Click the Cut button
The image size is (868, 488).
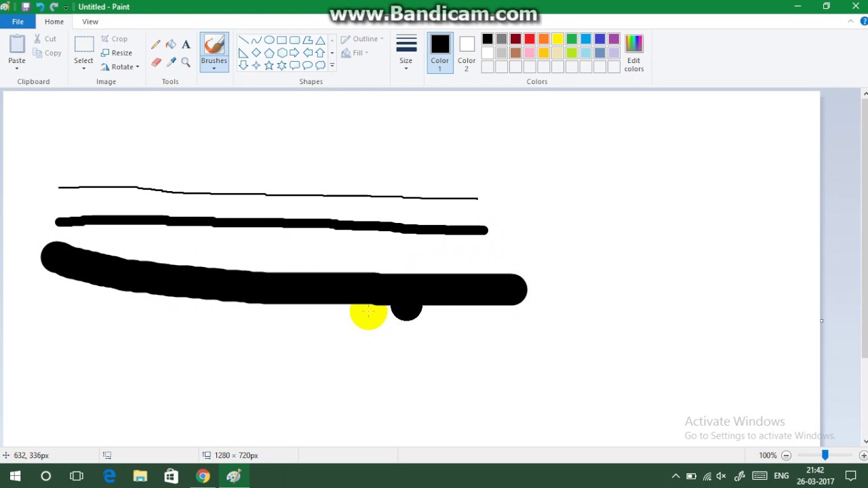coord(45,39)
